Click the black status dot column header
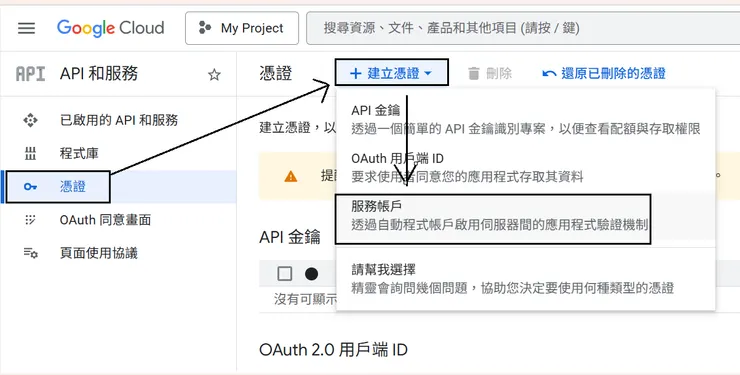The height and width of the screenshot is (375, 740). click(311, 274)
